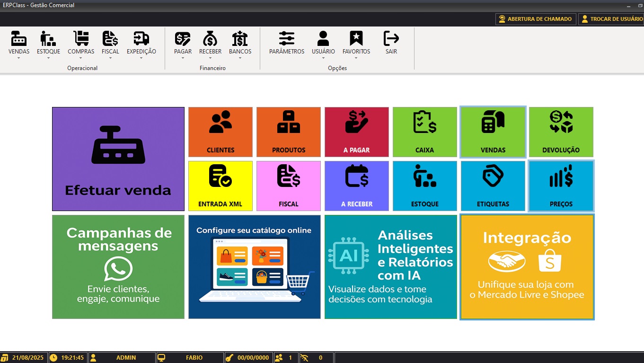
Task: Open Campanhas de mensagens banner
Action: point(118,267)
